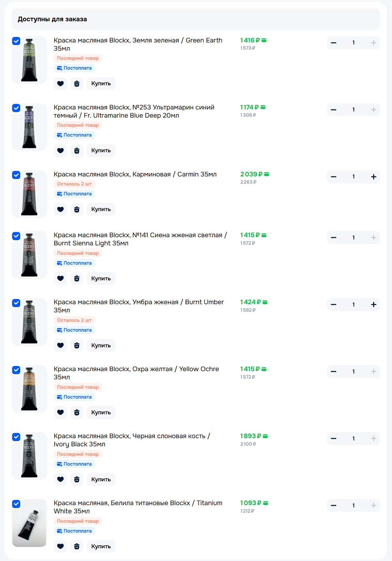
Task: Uncheck the Yellow Ochre checkbox
Action: point(16,370)
